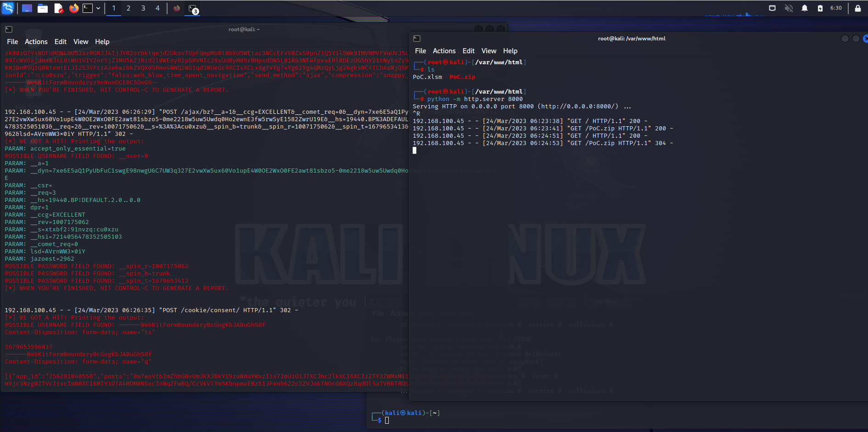Expand the terminal launcher dropdown arrow
The image size is (868, 432).
click(98, 8)
